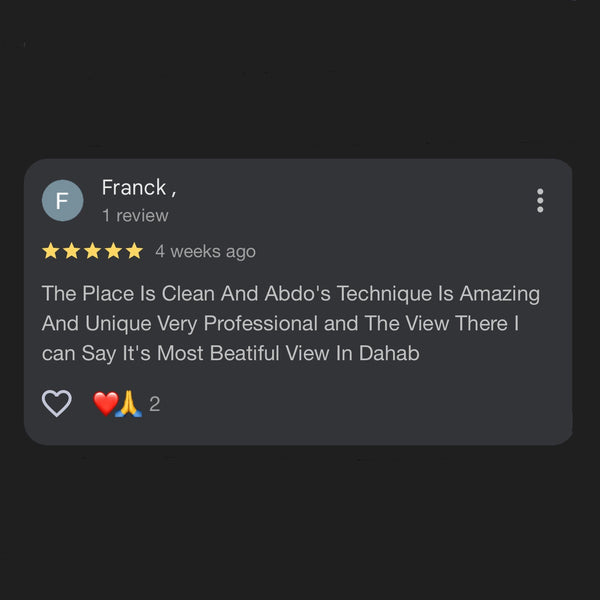Open the three-dot more options menu
This screenshot has height=600, width=600.
pos(540,201)
